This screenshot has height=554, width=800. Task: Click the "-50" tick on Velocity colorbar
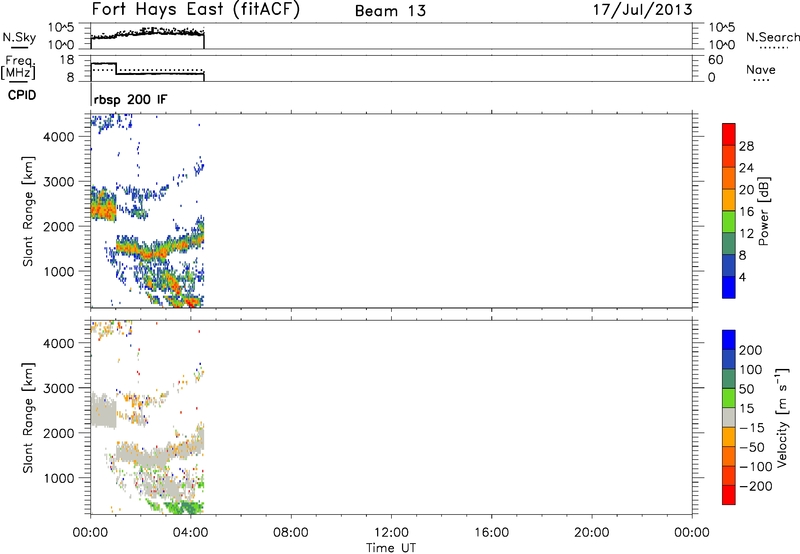[752, 447]
